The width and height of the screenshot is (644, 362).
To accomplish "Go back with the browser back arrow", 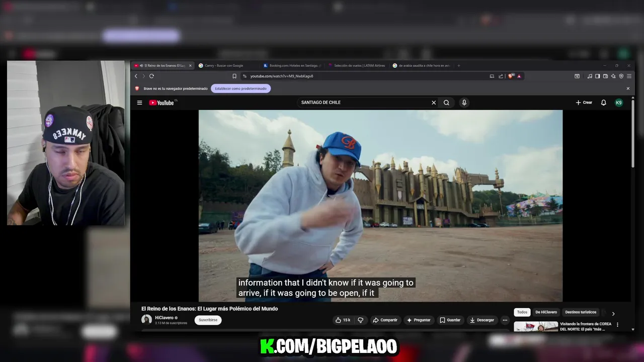I will coord(136,76).
